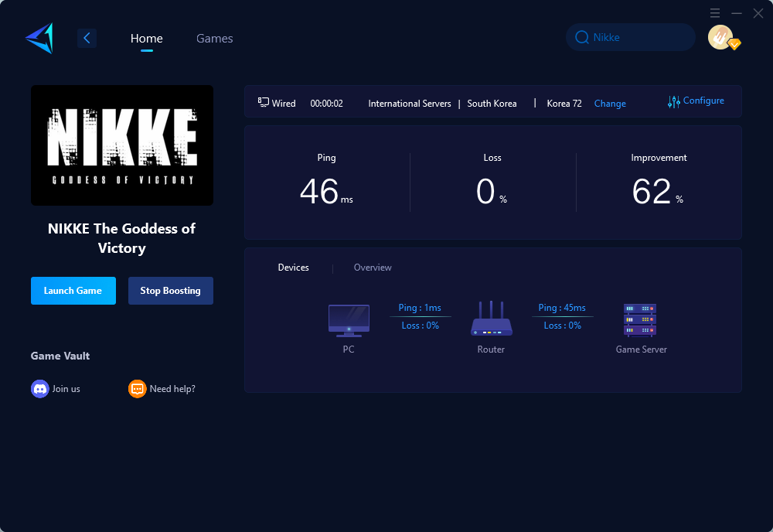Minimize the window
773x532 pixels.
pos(737,13)
